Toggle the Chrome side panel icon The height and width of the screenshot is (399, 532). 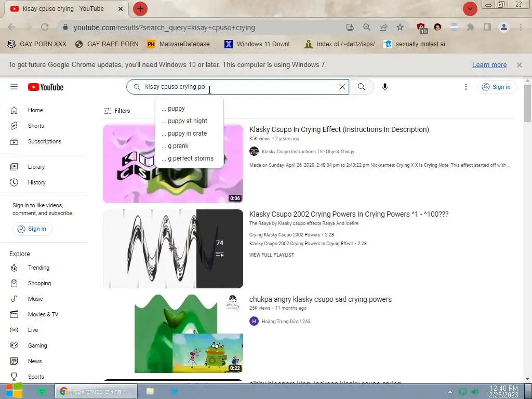point(487,27)
